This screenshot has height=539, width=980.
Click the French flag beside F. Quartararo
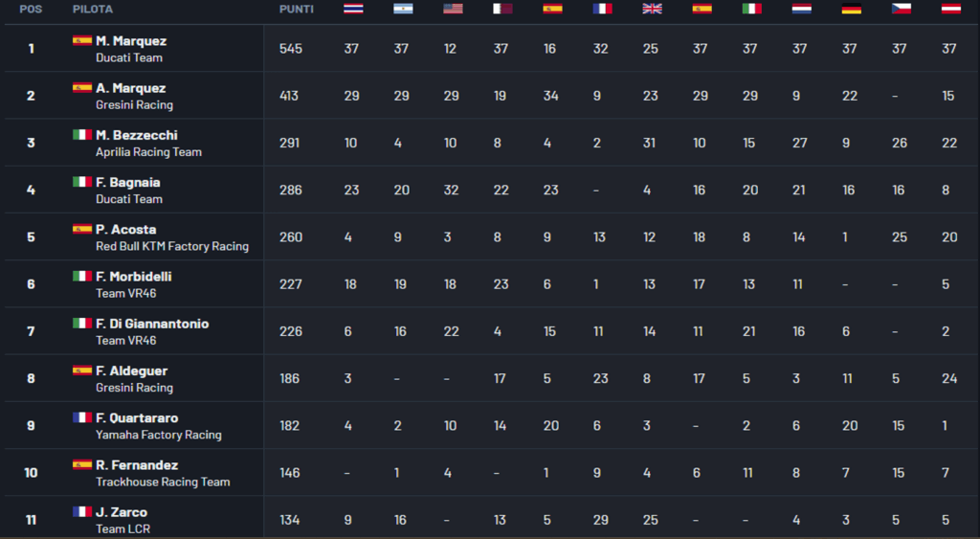tap(82, 418)
